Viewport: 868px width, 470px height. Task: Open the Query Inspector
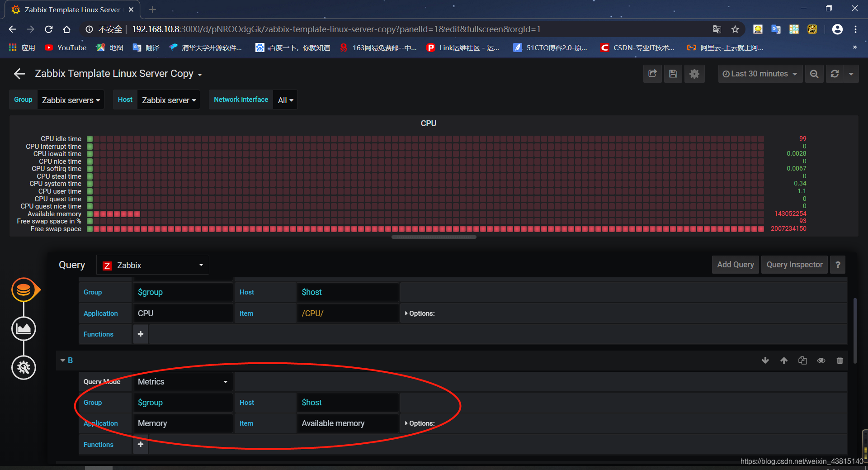click(x=794, y=265)
